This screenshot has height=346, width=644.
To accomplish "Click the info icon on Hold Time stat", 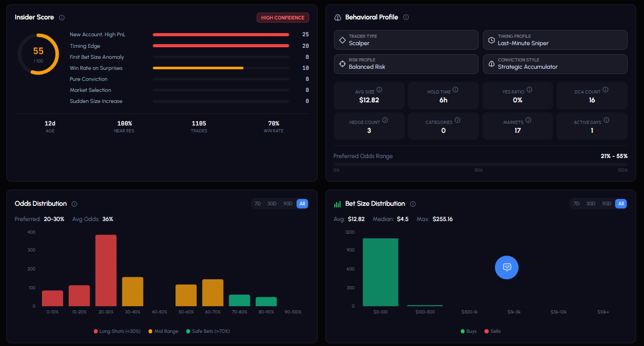I will click(x=455, y=90).
